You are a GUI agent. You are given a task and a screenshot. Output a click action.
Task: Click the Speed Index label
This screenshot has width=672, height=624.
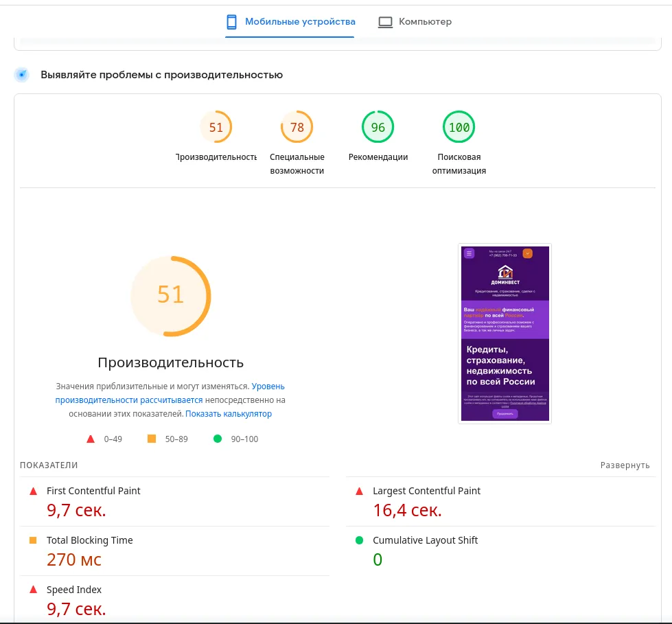[x=74, y=590]
